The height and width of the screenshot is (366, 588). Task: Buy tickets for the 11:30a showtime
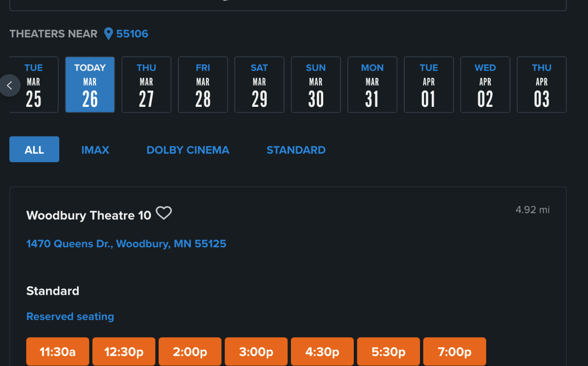(57, 351)
